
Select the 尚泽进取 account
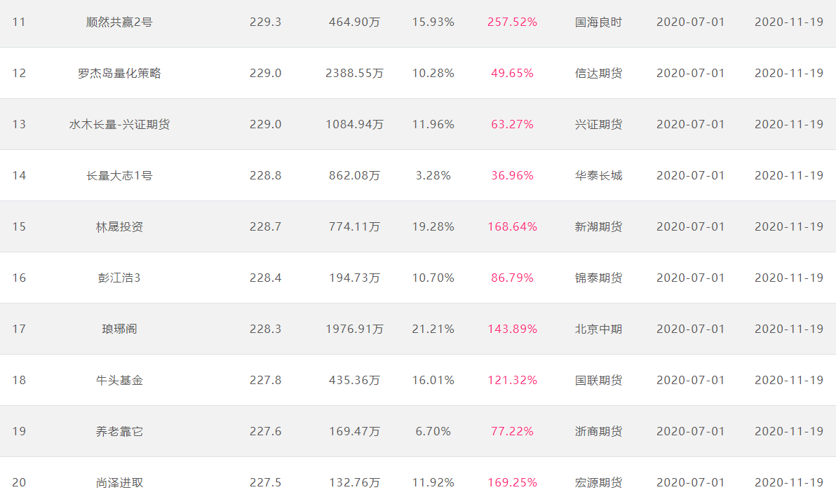pyautogui.click(x=119, y=483)
